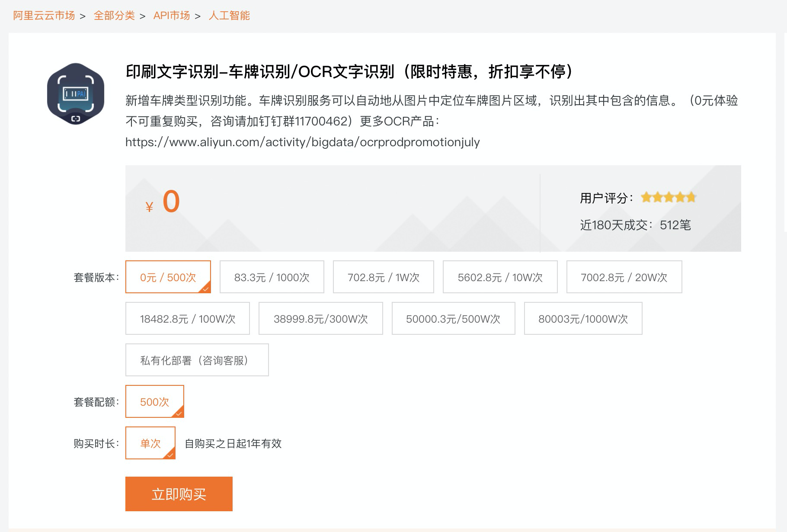
Task: Select the 单次 purchase duration
Action: 150,443
